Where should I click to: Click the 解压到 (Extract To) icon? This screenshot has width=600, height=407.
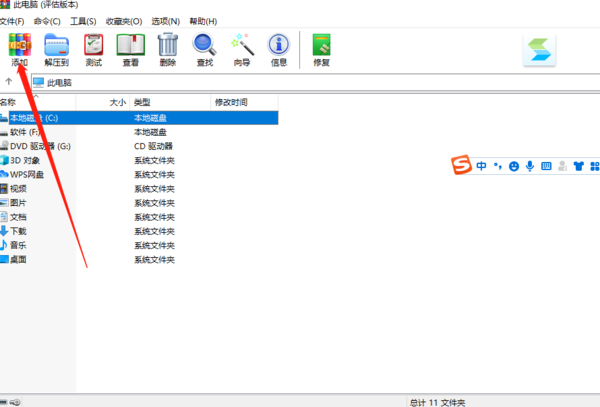(x=57, y=46)
